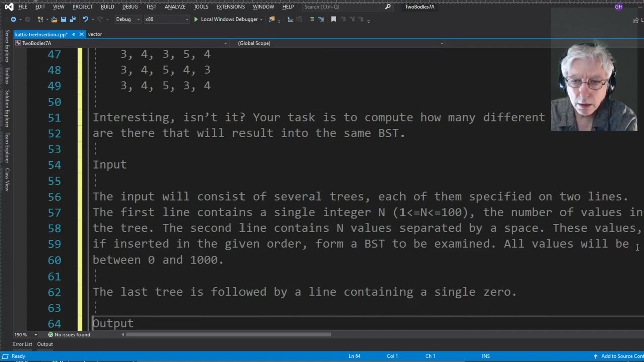Viewport: 644px width, 362px height.
Task: Click the TwoBodies7A title text
Action: pos(420,7)
